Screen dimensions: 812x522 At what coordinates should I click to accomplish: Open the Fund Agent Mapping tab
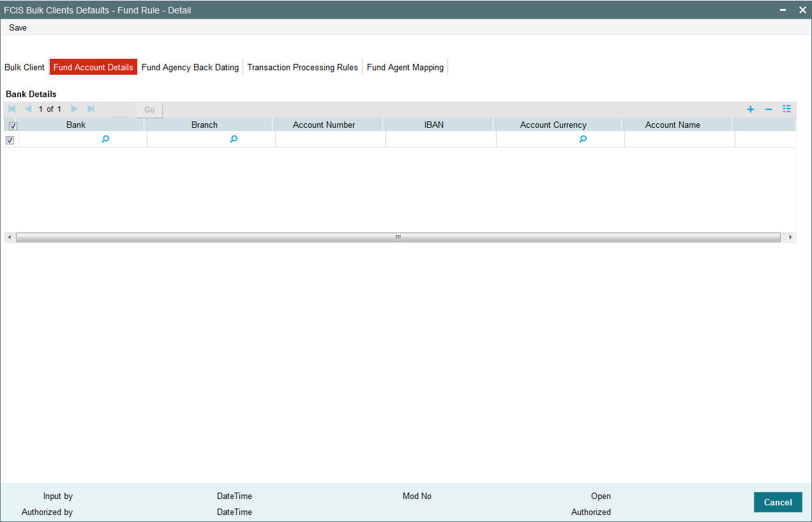tap(405, 67)
